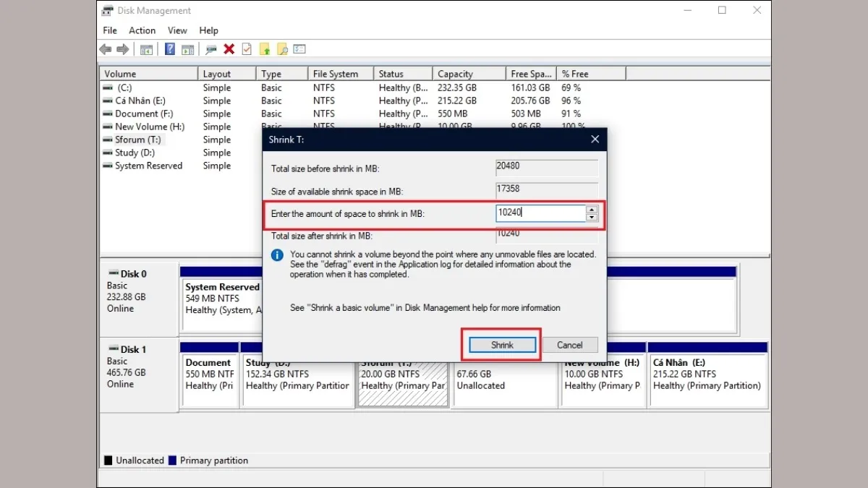Click the yellow folder with up-arrow toolbar icon
The image size is (868, 488).
click(265, 49)
